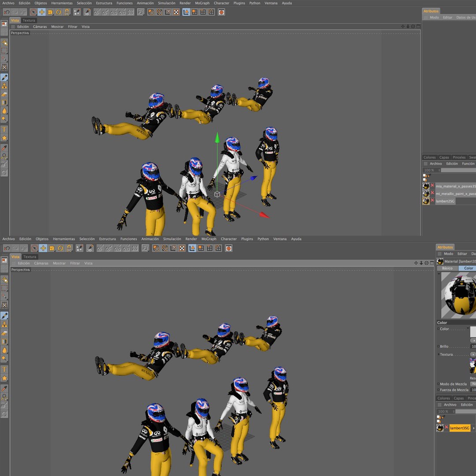Open the Herramientas menu in the top window

point(62,3)
